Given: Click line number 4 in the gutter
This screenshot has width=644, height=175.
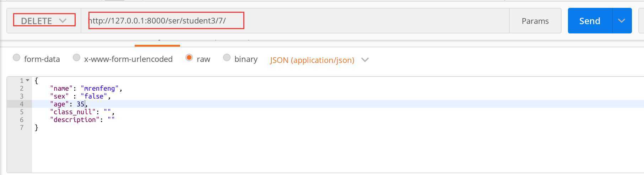Looking at the screenshot, I should [x=21, y=104].
